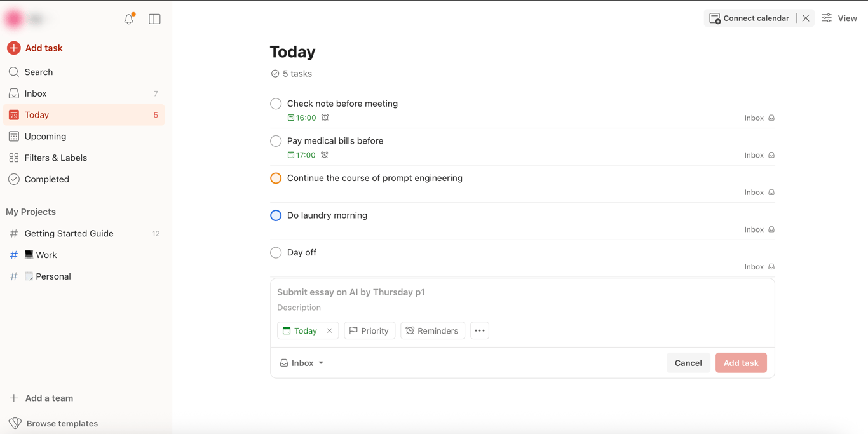Mark "Check note before meeting" complete
The height and width of the screenshot is (434, 868).
[276, 104]
